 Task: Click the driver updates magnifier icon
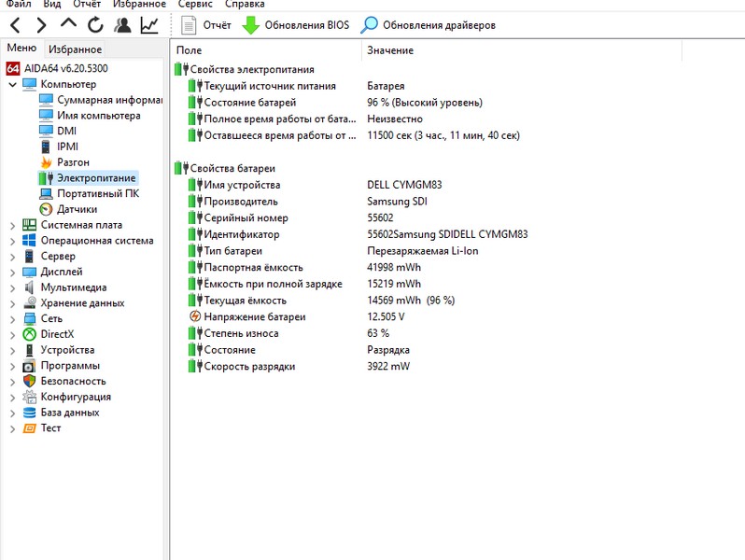[x=370, y=25]
